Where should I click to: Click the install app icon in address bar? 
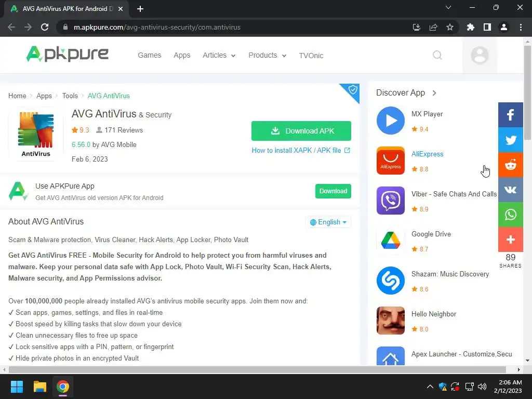(x=417, y=27)
